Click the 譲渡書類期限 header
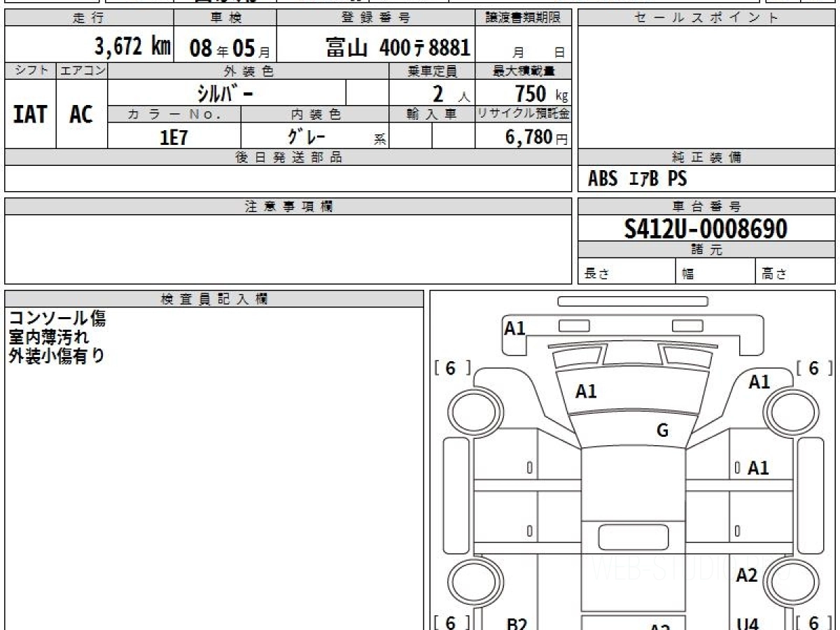The width and height of the screenshot is (840, 630). pos(524,18)
